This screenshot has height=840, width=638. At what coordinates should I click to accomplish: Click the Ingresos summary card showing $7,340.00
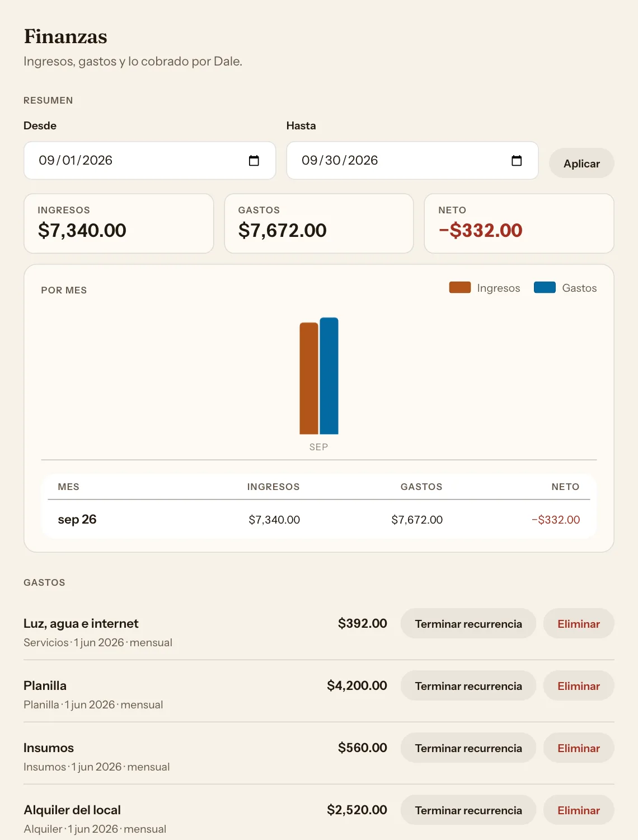point(119,223)
